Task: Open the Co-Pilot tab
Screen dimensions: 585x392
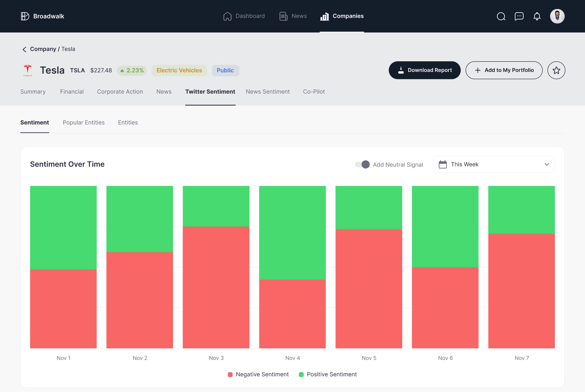Action: click(314, 92)
